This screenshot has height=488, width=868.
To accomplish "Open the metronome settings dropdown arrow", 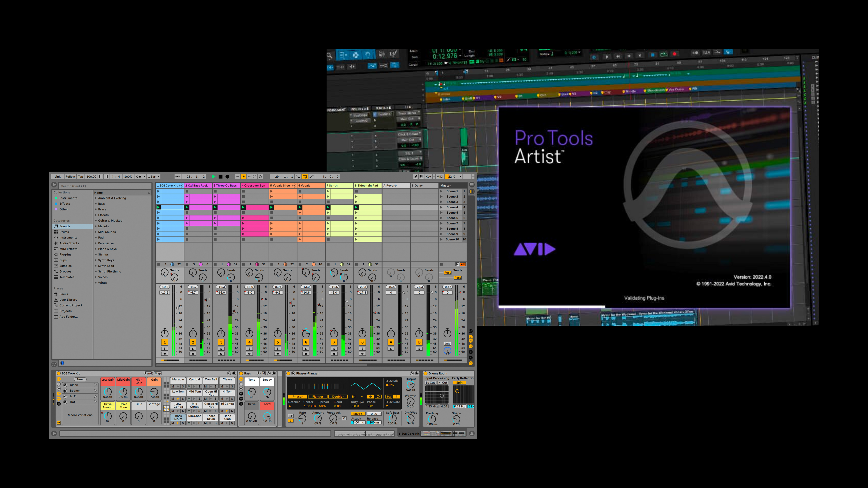I will pyautogui.click(x=145, y=177).
